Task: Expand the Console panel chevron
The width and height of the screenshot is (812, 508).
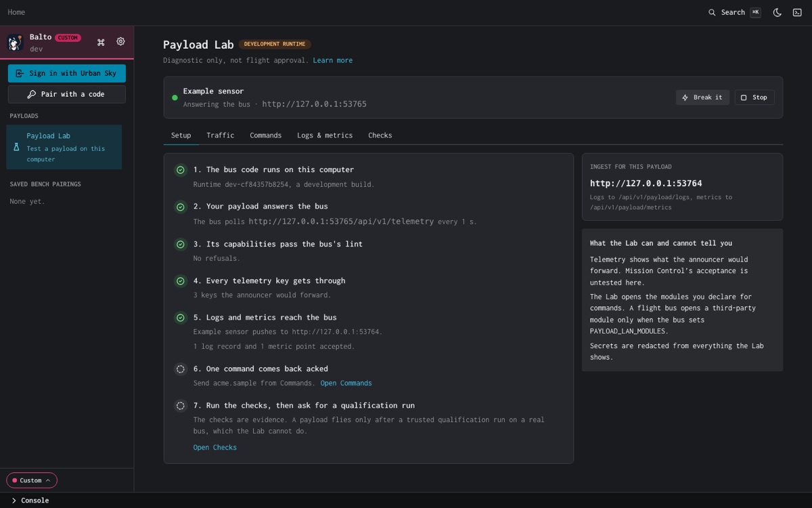Action: [14, 501]
